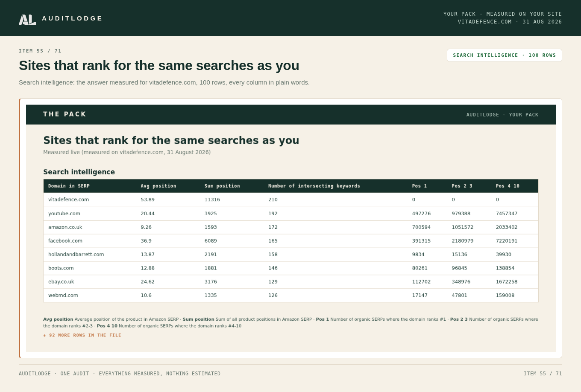
Task: Click the Avg position column header
Action: [x=158, y=186]
